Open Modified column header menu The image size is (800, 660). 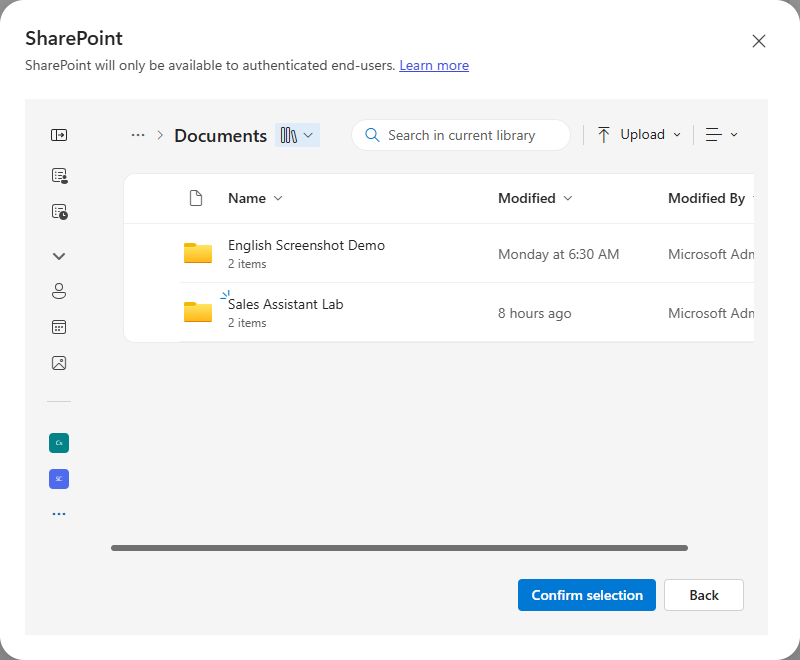tap(535, 198)
